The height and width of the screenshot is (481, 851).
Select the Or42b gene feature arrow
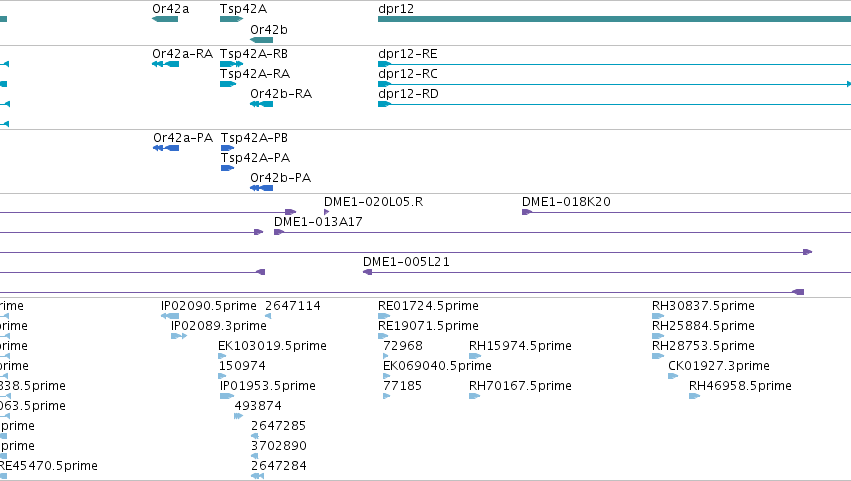click(262, 40)
